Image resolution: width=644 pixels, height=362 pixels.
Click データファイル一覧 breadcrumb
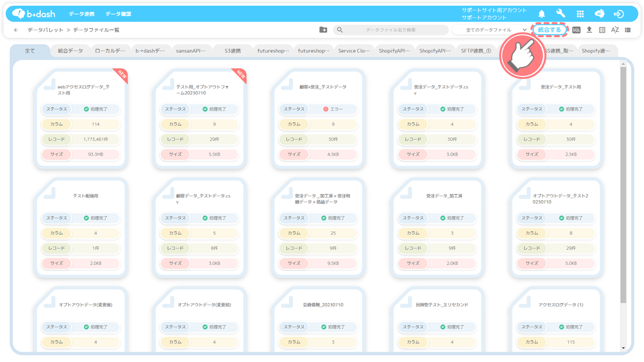97,30
